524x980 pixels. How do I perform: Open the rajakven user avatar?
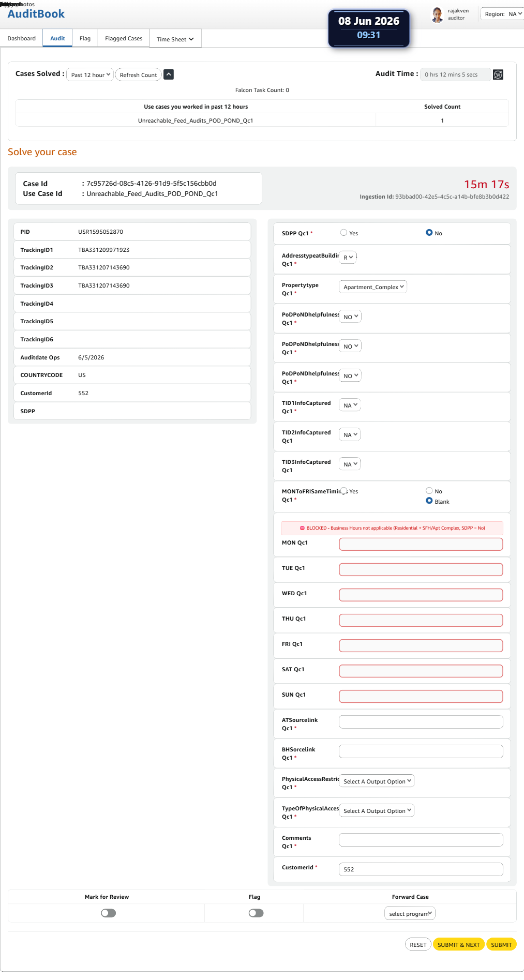coord(438,14)
